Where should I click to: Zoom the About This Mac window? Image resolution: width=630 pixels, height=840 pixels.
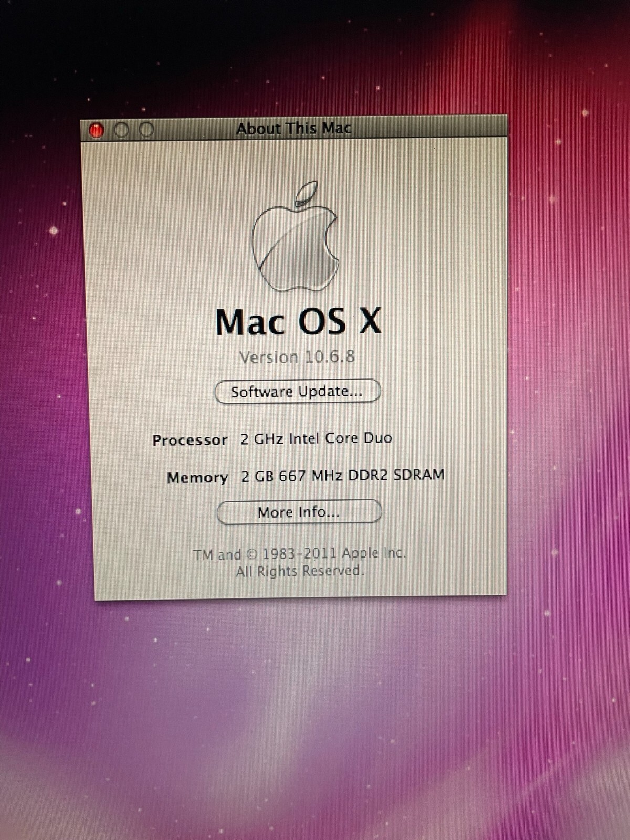pos(146,130)
